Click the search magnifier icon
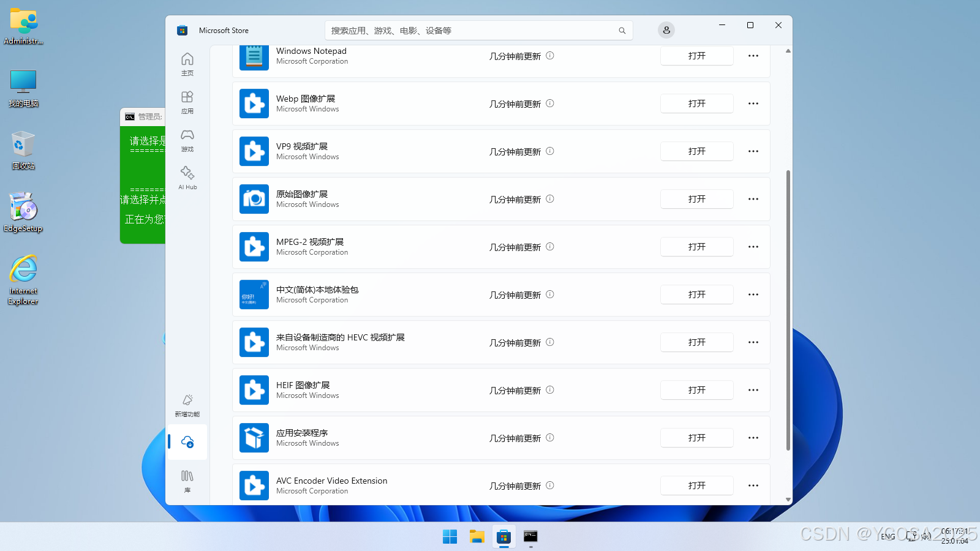Screen dimensions: 980x551 coord(622,31)
